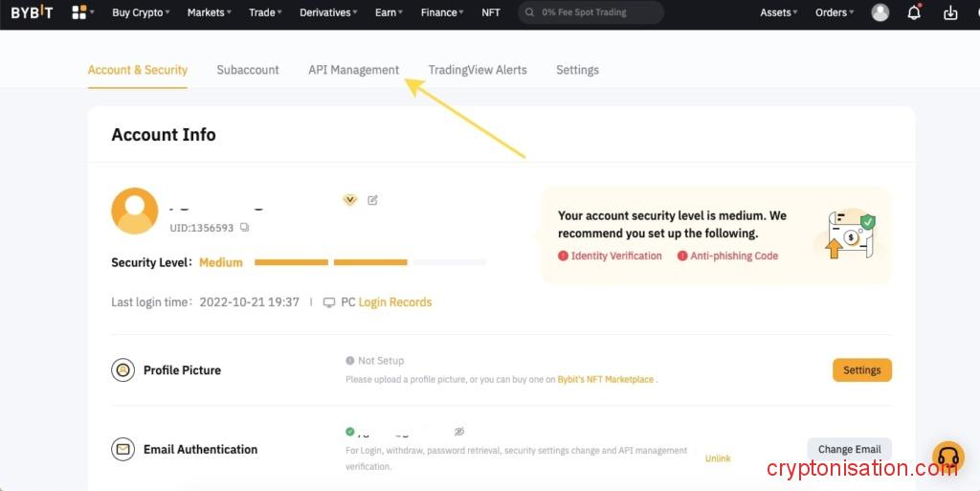Click the PC monitor icon
Viewport: 980px width, 491px height.
point(329,302)
